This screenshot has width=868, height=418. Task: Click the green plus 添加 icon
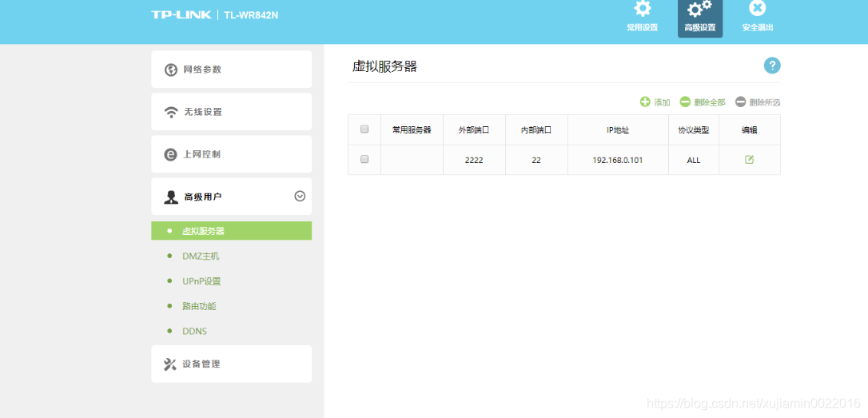[646, 102]
